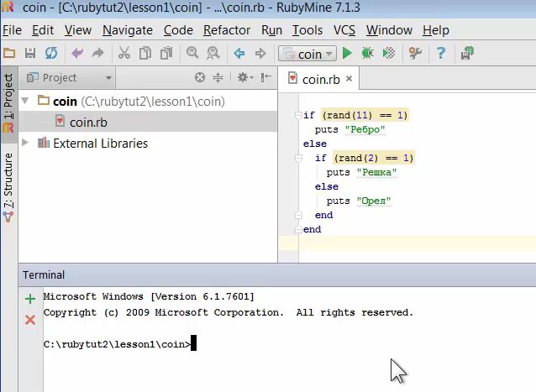Open the Code menu

[x=178, y=30]
